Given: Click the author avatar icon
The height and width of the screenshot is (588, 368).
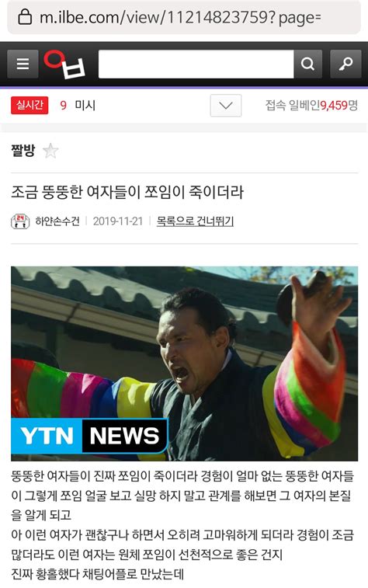Looking at the screenshot, I should 20,221.
